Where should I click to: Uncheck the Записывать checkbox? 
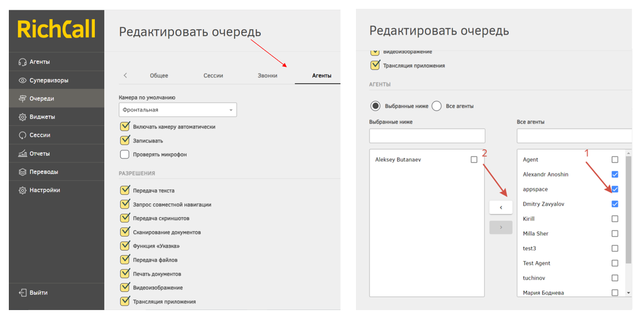[125, 141]
